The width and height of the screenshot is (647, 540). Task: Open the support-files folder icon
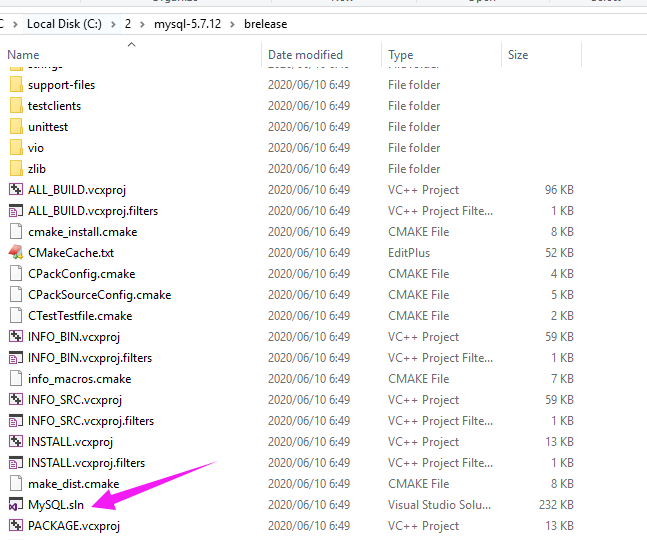tap(16, 85)
